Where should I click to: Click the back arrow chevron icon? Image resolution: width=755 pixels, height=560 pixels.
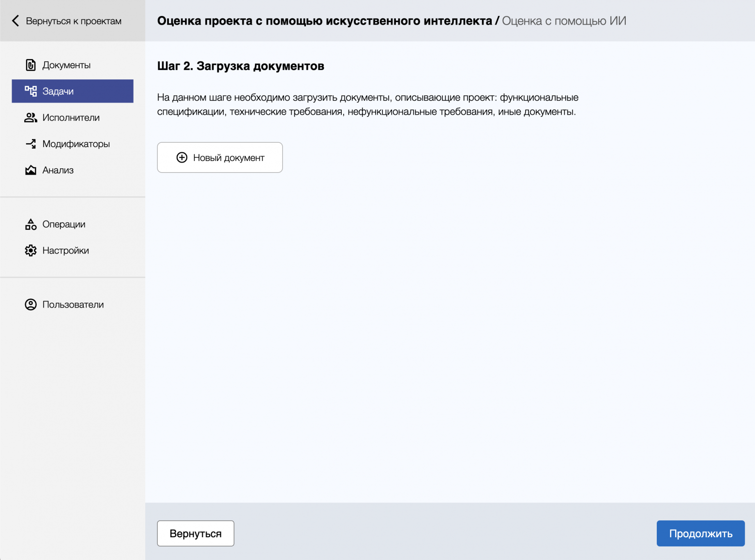pos(15,21)
